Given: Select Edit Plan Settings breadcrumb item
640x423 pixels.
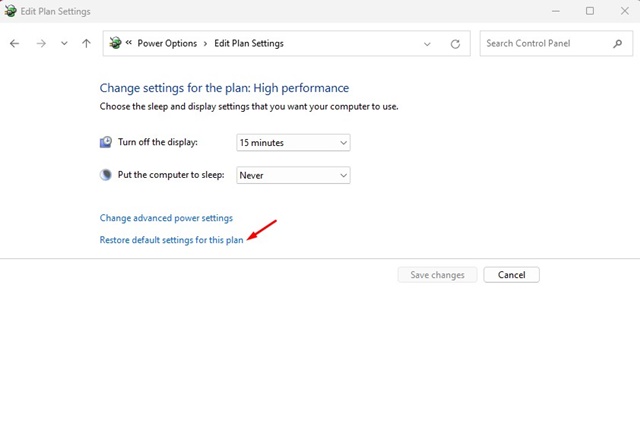Looking at the screenshot, I should (249, 43).
